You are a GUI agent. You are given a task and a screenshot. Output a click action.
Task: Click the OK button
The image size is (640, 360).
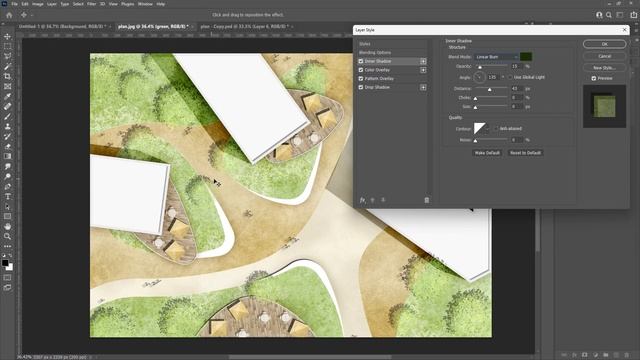click(604, 44)
